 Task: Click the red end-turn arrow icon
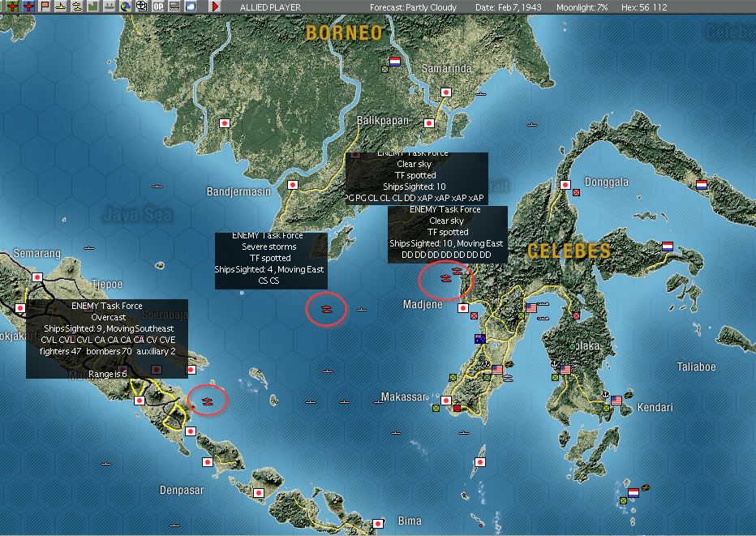coord(215,6)
